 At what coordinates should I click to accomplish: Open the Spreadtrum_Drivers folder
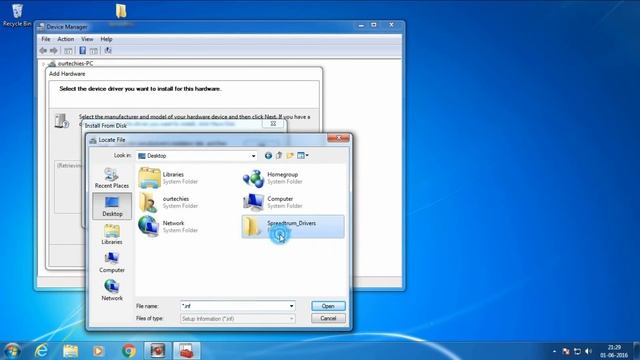(x=293, y=227)
